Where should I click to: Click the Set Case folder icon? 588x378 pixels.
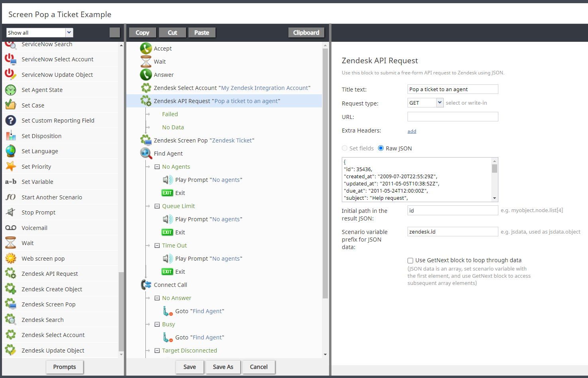10,105
